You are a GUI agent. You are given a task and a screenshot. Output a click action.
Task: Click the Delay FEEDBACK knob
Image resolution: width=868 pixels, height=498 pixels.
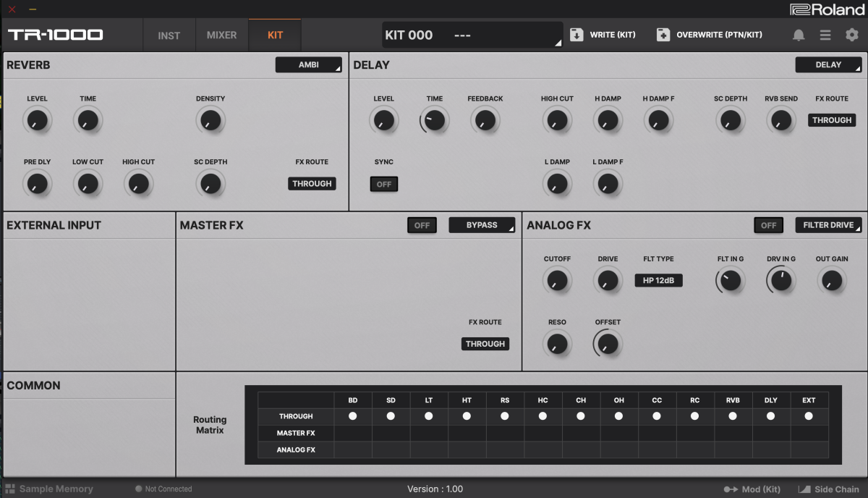pyautogui.click(x=485, y=120)
